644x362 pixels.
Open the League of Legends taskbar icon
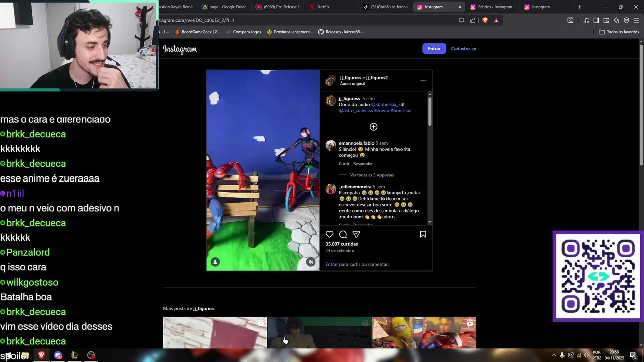pyautogui.click(x=74, y=355)
